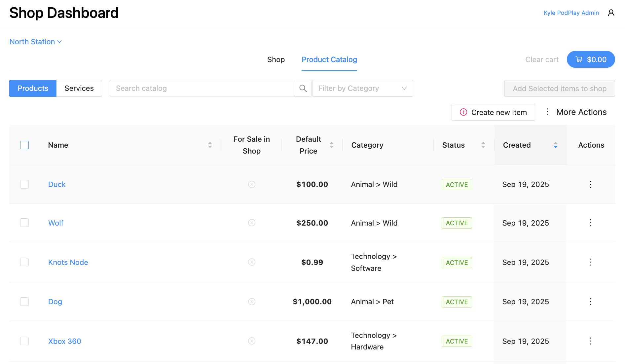Toggle the select-all header checkbox
Viewport: 625px width, 364px height.
24,145
